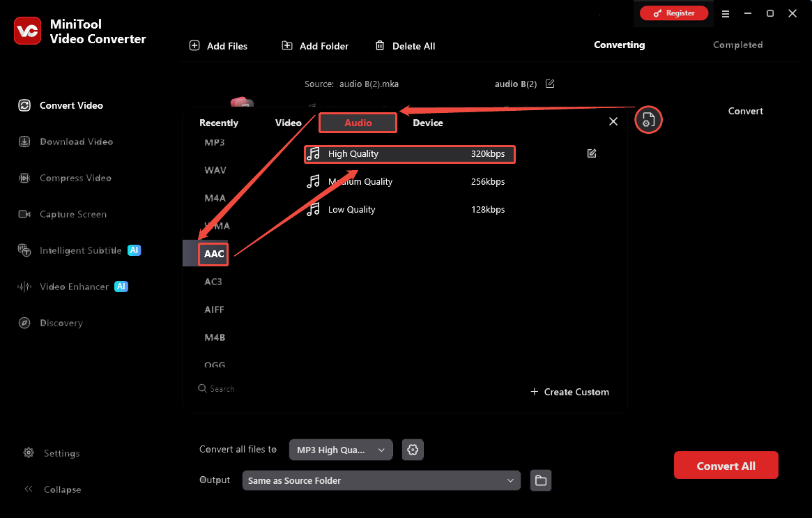This screenshot has height=518, width=812.
Task: Click the Convert Video sidebar icon
Action: pos(24,106)
